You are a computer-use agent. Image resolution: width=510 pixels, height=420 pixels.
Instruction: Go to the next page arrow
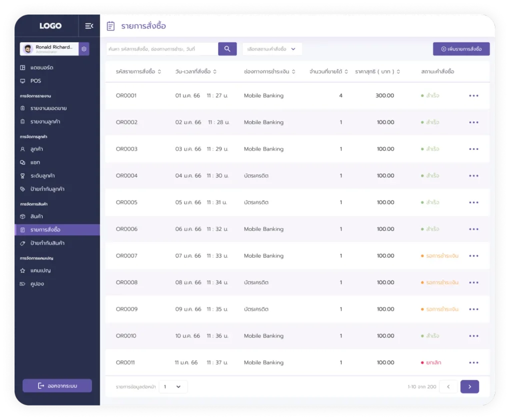click(x=469, y=386)
